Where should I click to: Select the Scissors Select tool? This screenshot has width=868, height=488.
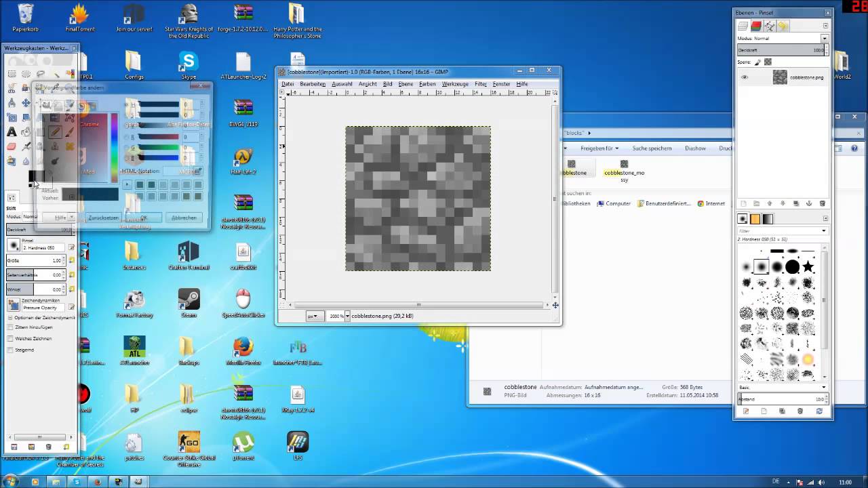pyautogui.click(x=12, y=88)
